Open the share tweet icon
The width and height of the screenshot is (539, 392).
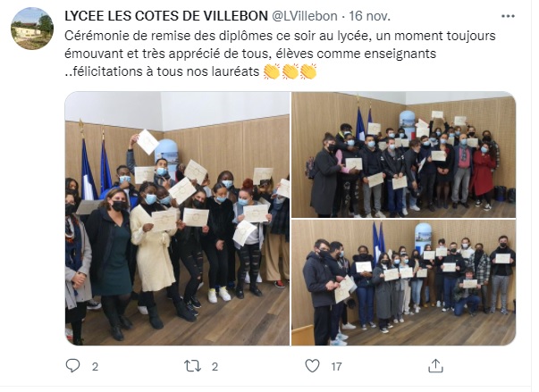point(435,365)
